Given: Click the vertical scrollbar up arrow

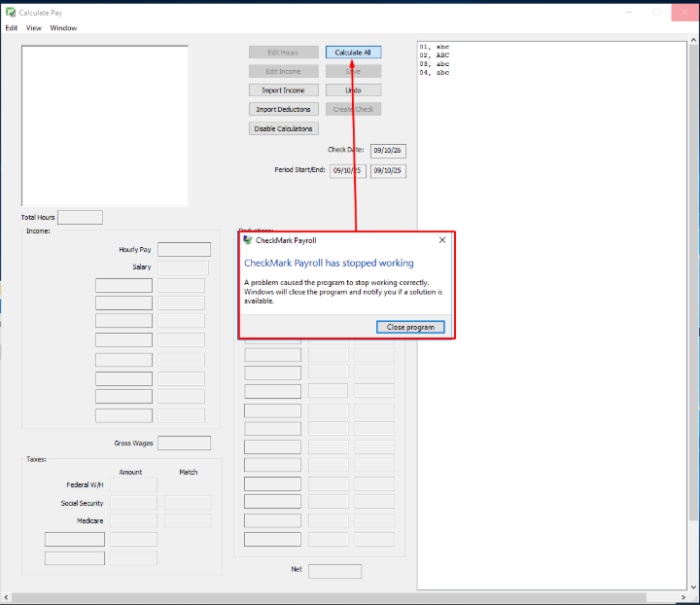Looking at the screenshot, I should tap(693, 40).
